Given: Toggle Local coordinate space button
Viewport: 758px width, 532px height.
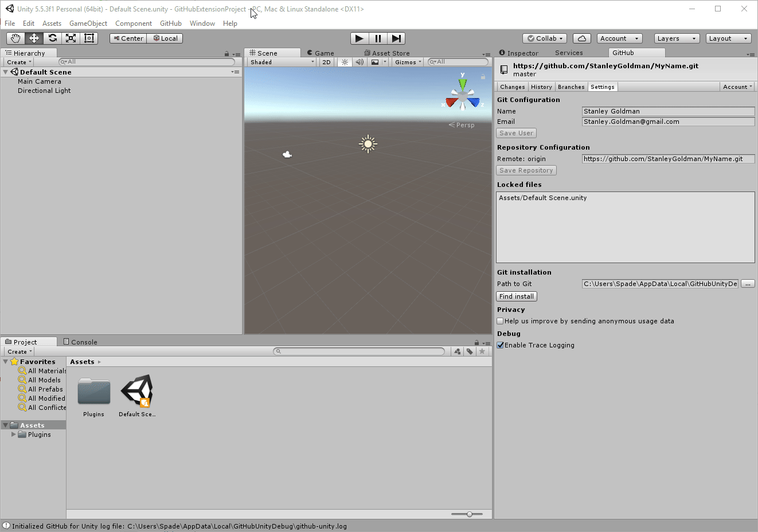Looking at the screenshot, I should (x=165, y=38).
